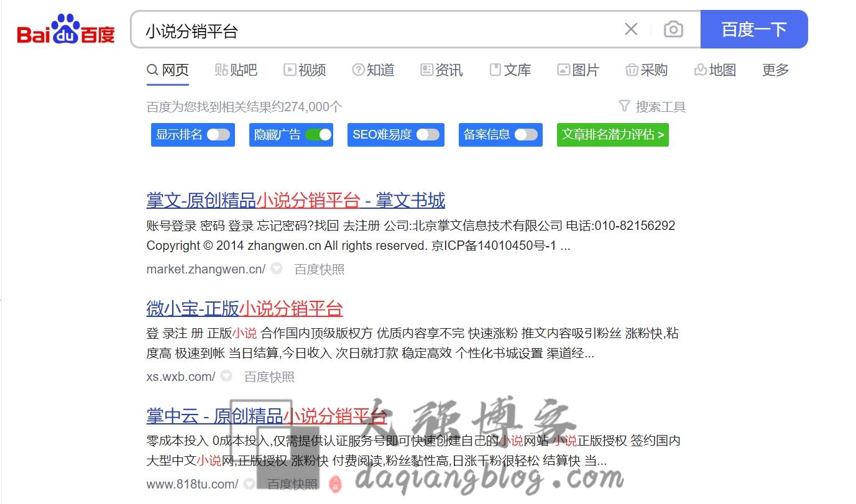856x504 pixels.
Task: Toggle the SEO难易度 switch
Action: (x=428, y=135)
